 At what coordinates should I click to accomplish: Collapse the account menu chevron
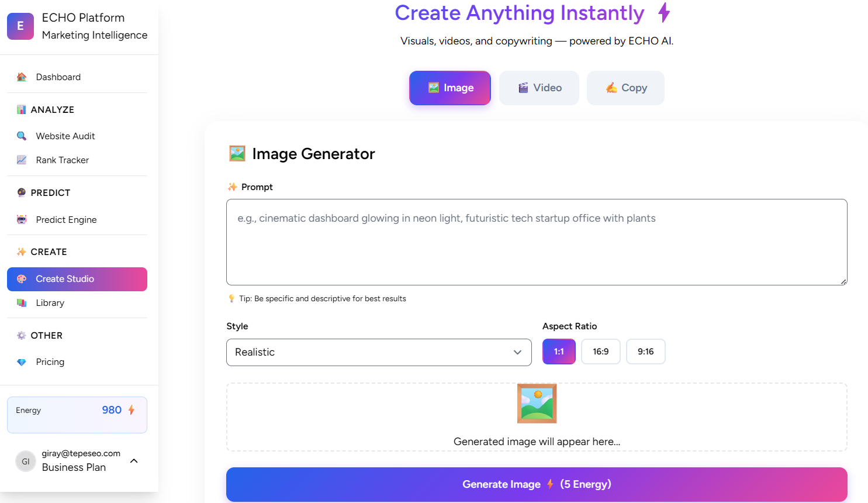(134, 460)
